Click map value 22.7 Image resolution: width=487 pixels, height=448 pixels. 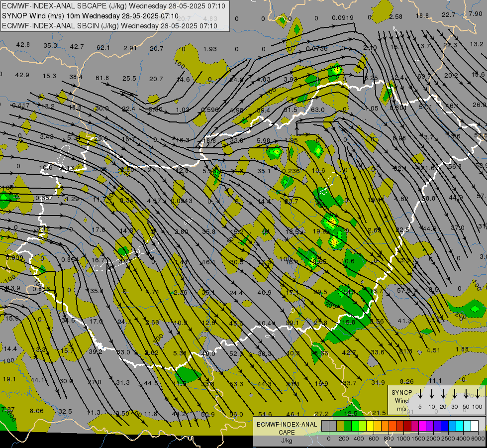click(x=449, y=14)
